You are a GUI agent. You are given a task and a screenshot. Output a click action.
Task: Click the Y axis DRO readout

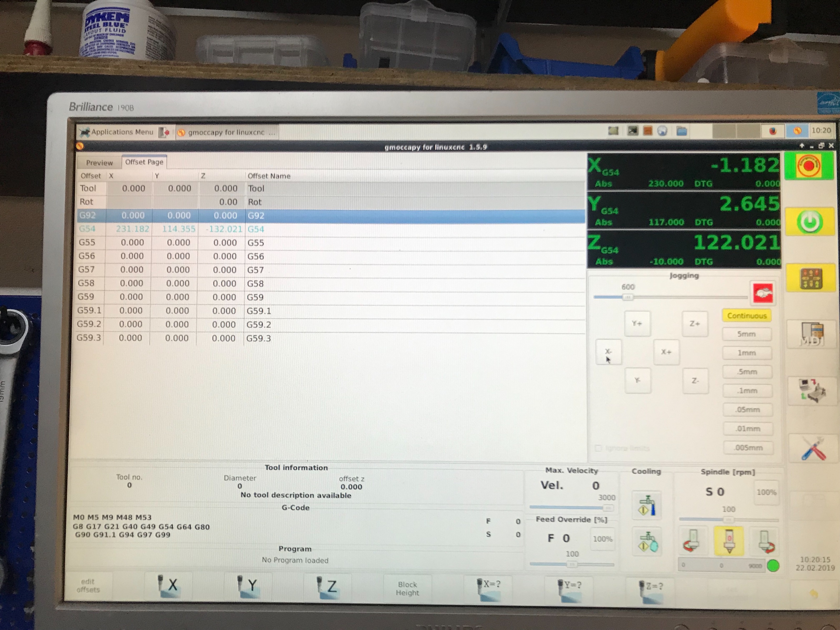tap(684, 210)
